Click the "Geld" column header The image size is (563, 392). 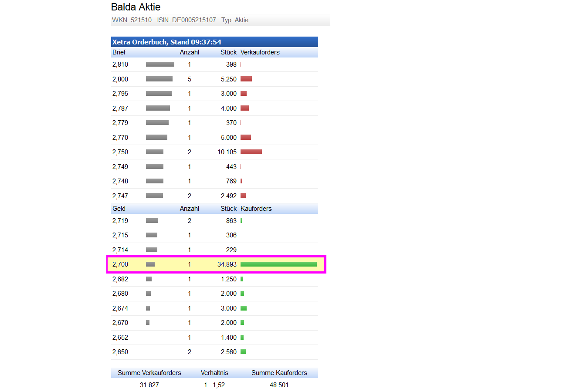(119, 209)
